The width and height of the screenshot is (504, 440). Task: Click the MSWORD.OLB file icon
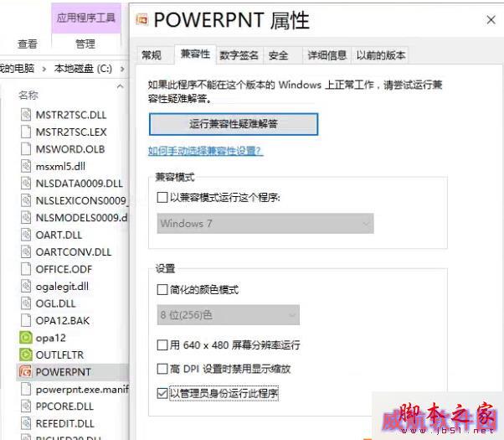pyautogui.click(x=26, y=149)
